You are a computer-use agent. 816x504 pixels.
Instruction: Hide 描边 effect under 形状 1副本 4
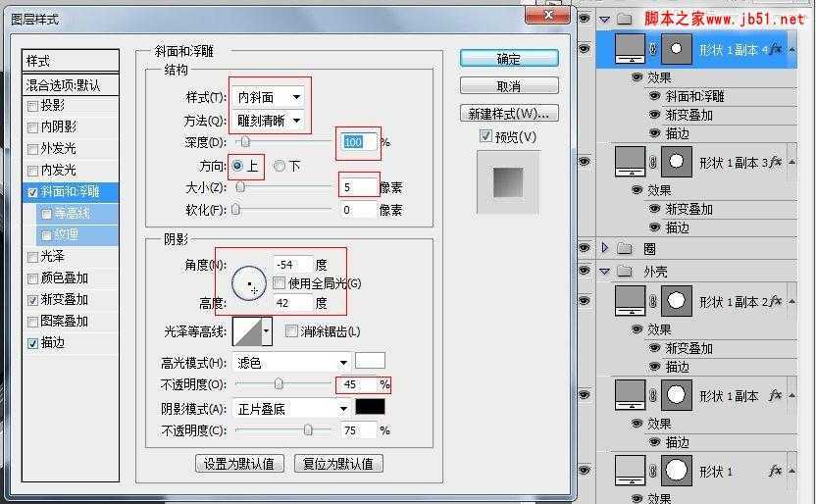tap(654, 133)
